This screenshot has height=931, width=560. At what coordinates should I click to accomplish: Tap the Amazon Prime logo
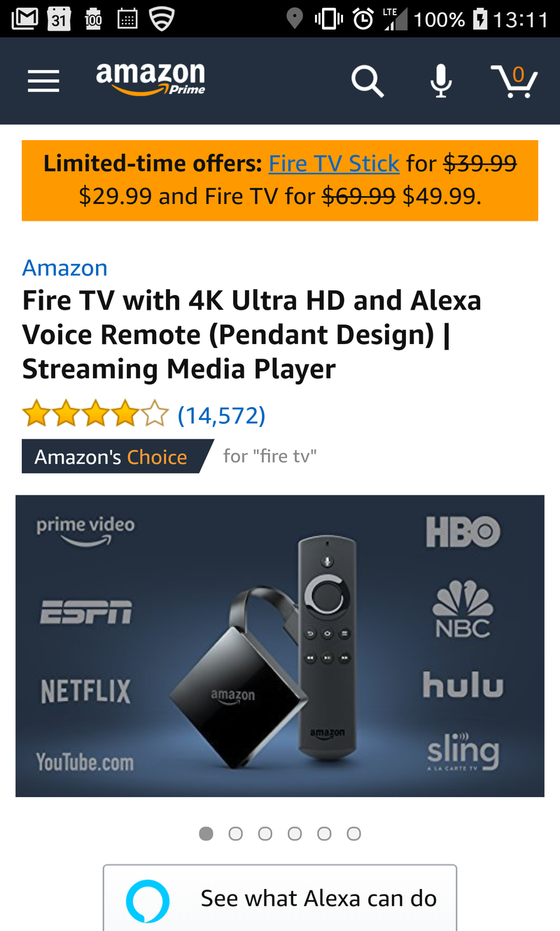click(150, 78)
